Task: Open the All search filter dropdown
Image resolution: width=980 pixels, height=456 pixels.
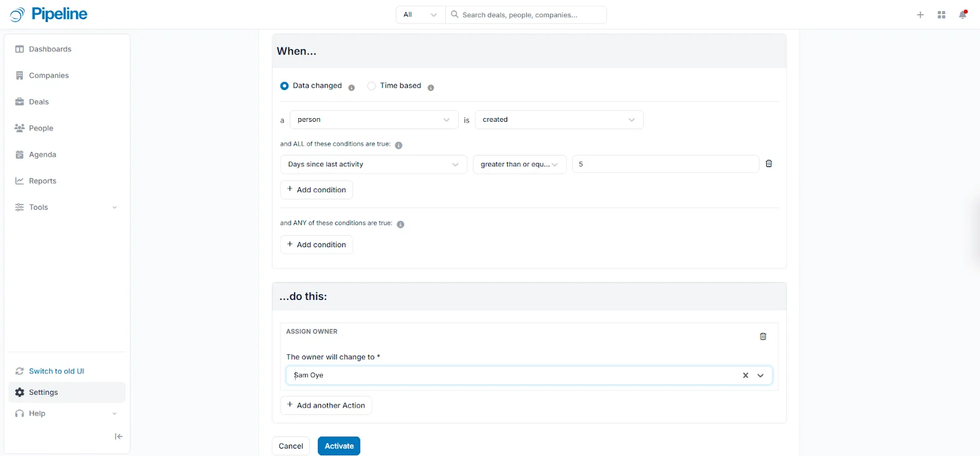Action: (x=421, y=15)
